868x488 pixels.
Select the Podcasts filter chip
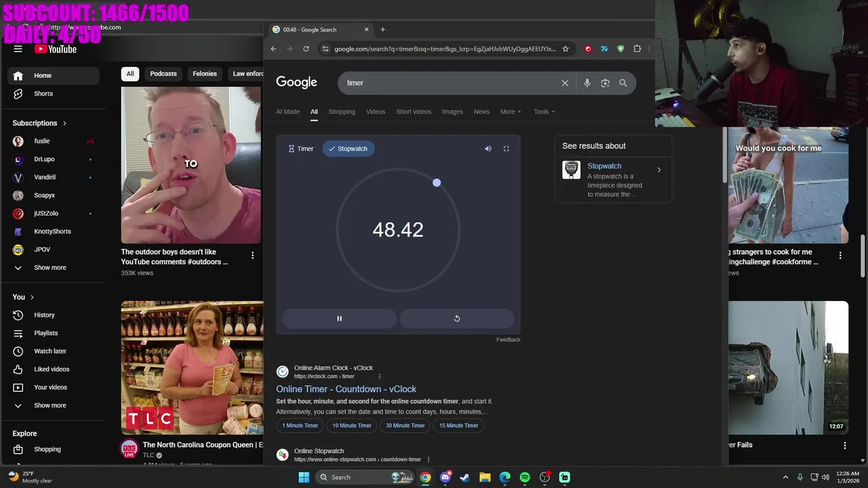tap(163, 74)
